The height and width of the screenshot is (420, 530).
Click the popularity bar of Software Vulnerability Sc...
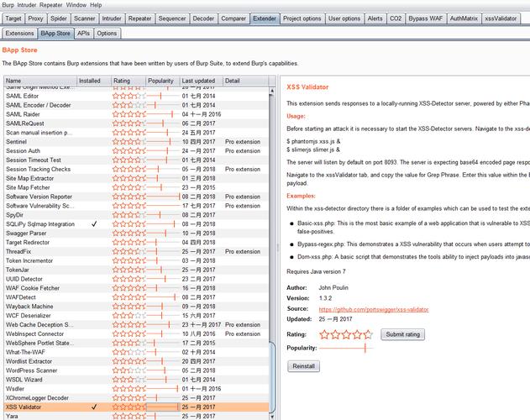(163, 206)
